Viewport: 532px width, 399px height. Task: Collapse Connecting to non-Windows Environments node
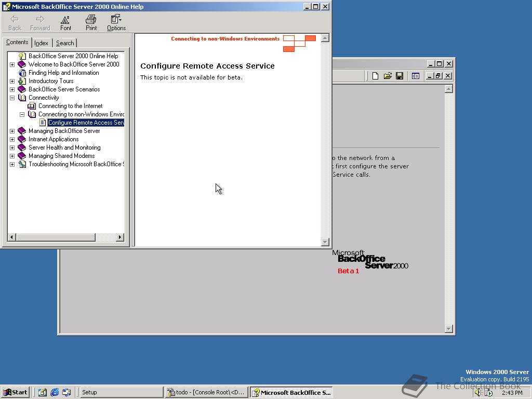point(22,114)
